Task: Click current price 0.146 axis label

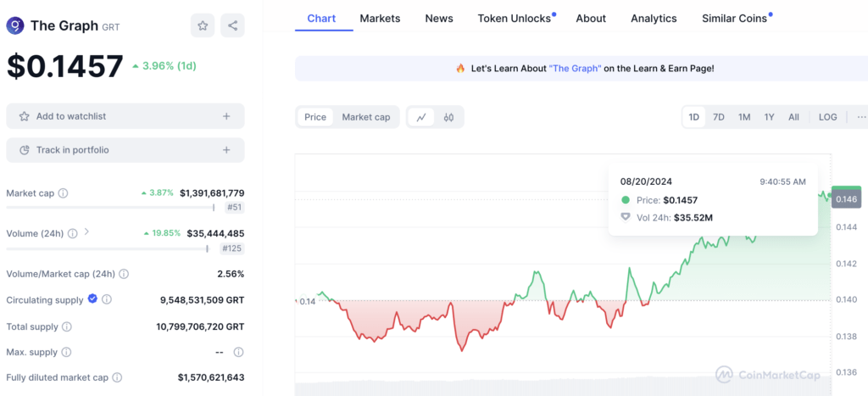Action: pos(847,198)
